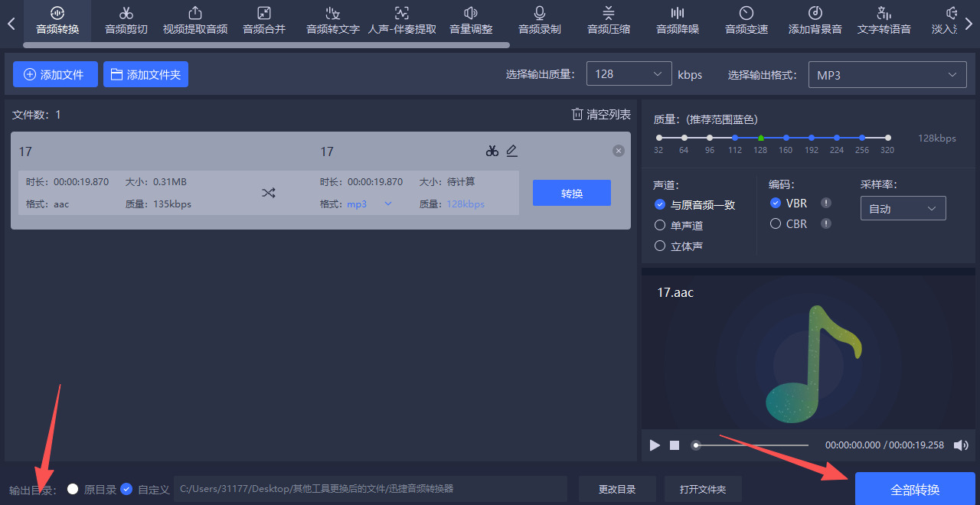The width and height of the screenshot is (980, 505).
Task: Open the output format MP3 dropdown
Action: (887, 74)
